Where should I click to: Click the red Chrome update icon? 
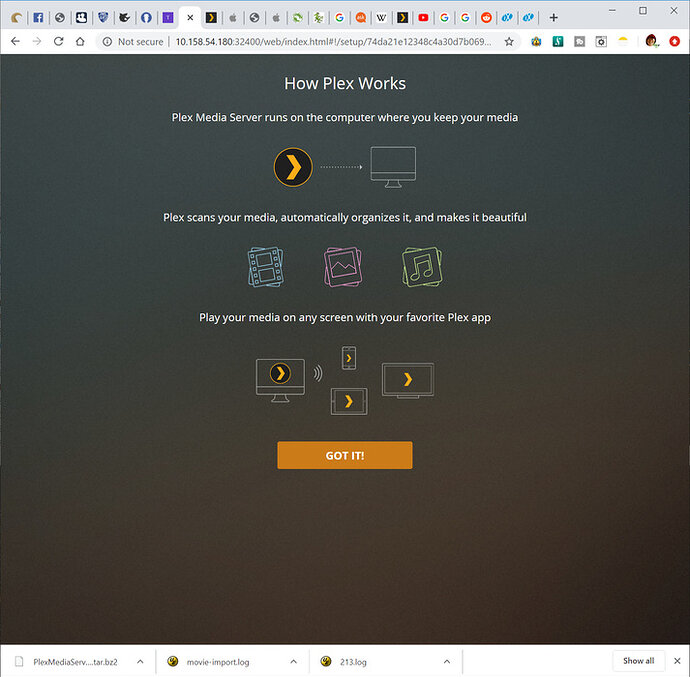[675, 41]
